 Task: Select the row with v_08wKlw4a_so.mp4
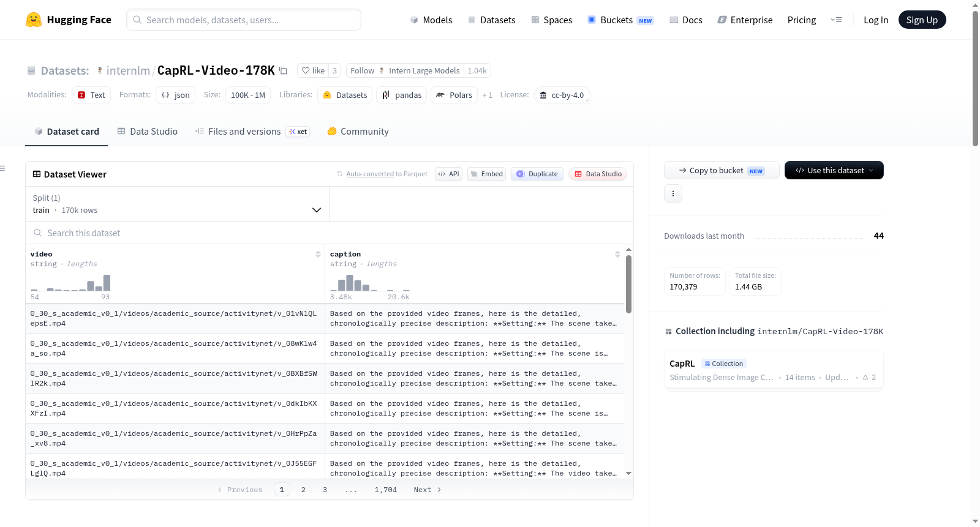(x=325, y=348)
